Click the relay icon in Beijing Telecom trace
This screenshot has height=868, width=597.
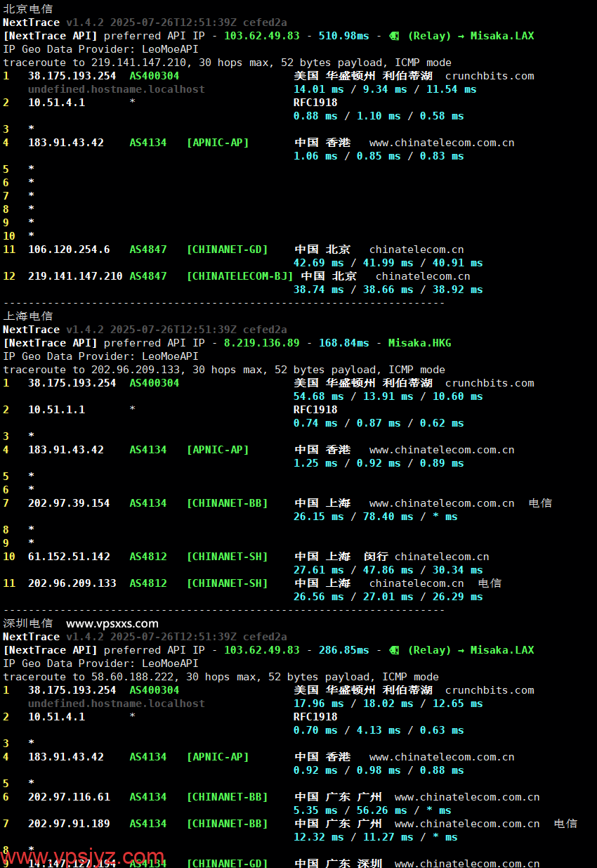(x=394, y=36)
